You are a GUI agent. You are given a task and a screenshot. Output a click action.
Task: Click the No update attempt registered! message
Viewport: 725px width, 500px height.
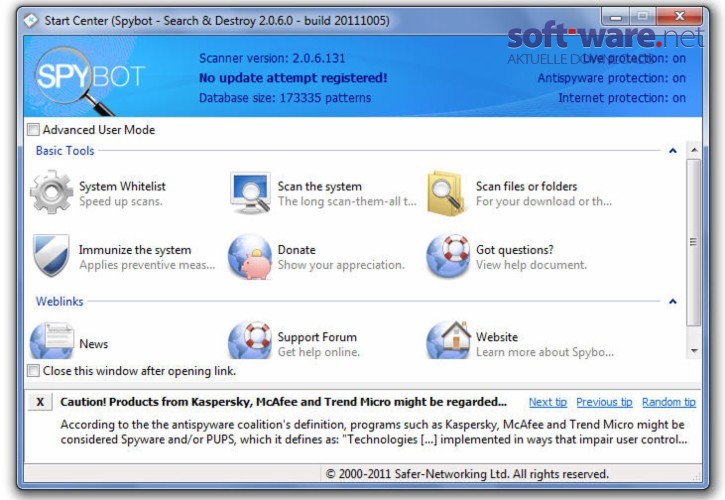click(x=293, y=78)
